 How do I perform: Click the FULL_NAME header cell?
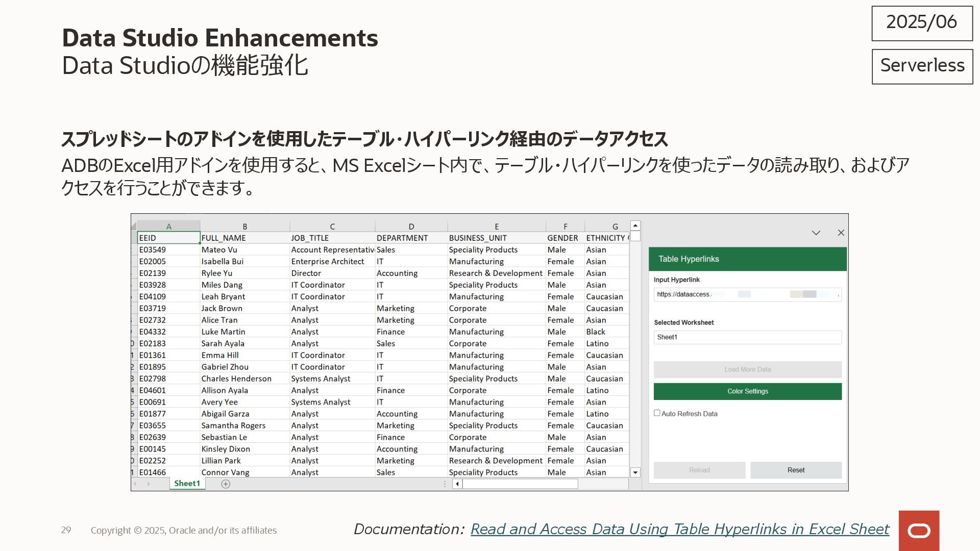point(244,238)
